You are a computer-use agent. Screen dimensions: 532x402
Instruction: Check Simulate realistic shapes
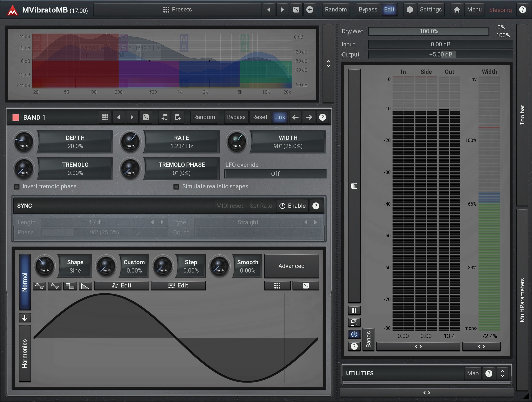pos(176,187)
